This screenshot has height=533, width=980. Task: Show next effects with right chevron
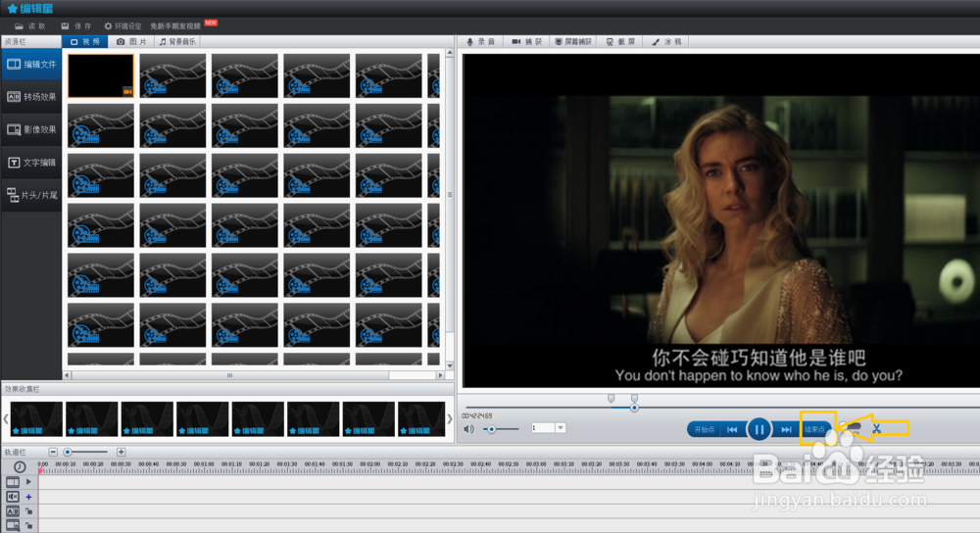tap(450, 418)
